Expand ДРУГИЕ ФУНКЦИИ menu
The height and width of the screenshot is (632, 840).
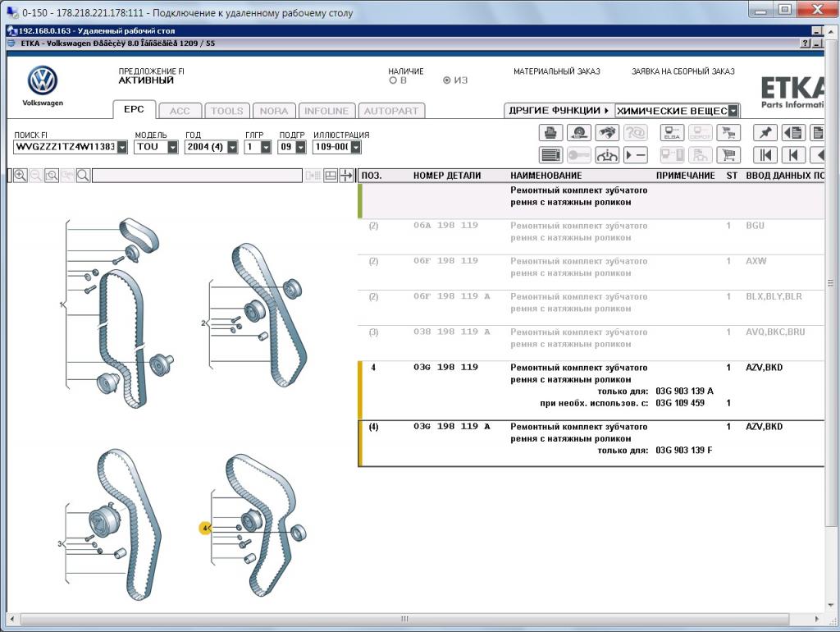[x=559, y=111]
